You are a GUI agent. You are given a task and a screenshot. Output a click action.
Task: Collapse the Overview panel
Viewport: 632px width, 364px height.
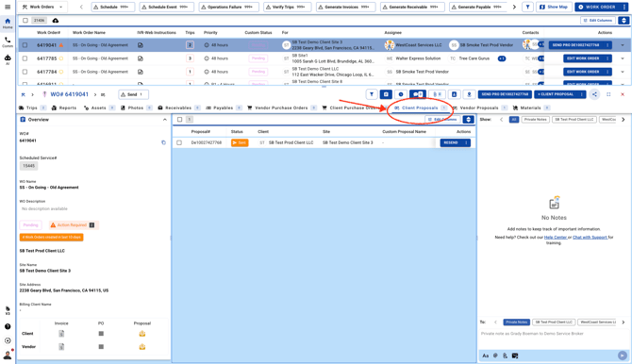(x=164, y=120)
